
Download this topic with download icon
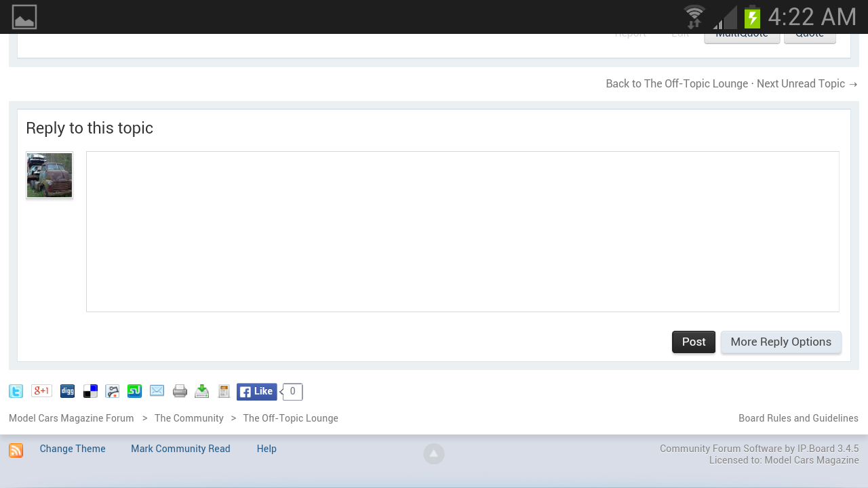tap(202, 391)
